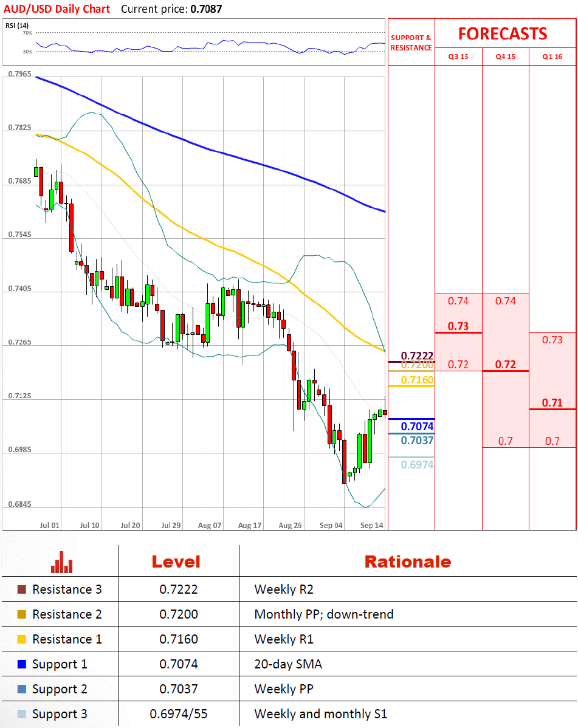Click the FORECASTS heading
Image resolution: width=578 pixels, height=728 pixels.
coord(503,34)
